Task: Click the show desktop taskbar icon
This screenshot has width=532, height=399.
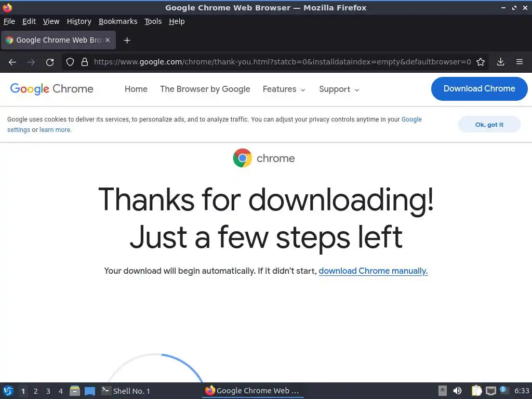Action: coord(89,391)
